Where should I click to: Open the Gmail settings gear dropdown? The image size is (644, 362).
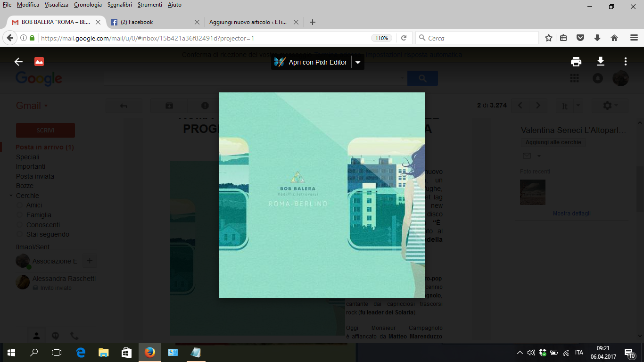(x=610, y=106)
